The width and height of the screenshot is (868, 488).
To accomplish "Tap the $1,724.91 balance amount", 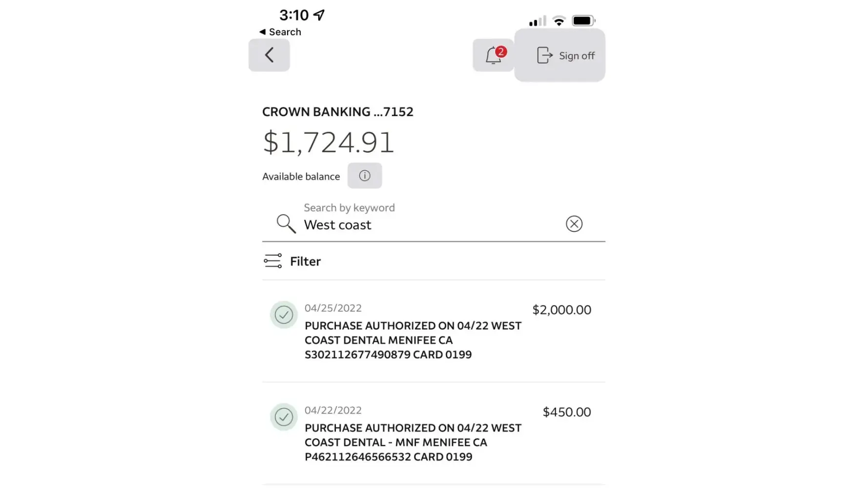I will [328, 143].
